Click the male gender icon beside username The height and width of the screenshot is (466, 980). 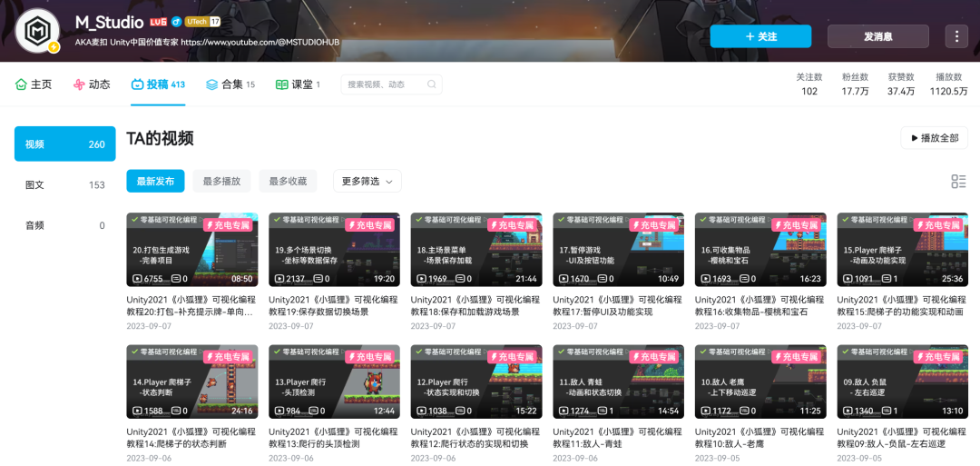(176, 22)
